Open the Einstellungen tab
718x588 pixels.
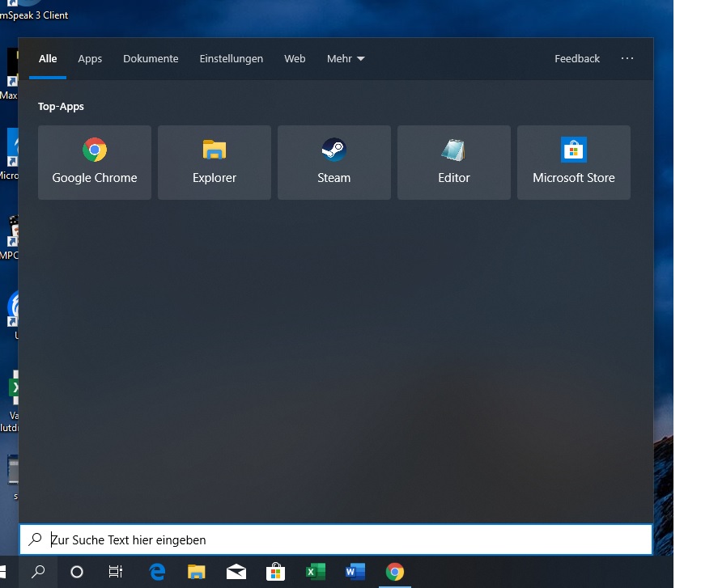tap(232, 58)
